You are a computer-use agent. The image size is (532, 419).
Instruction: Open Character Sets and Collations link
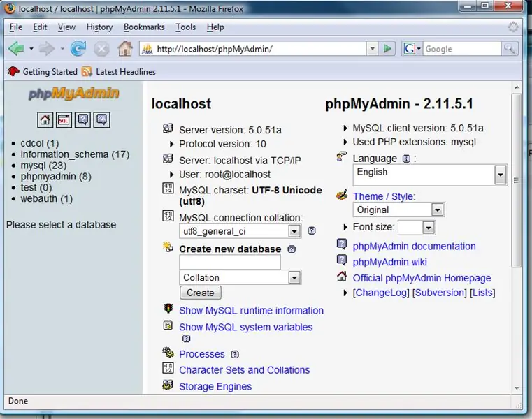coord(244,370)
